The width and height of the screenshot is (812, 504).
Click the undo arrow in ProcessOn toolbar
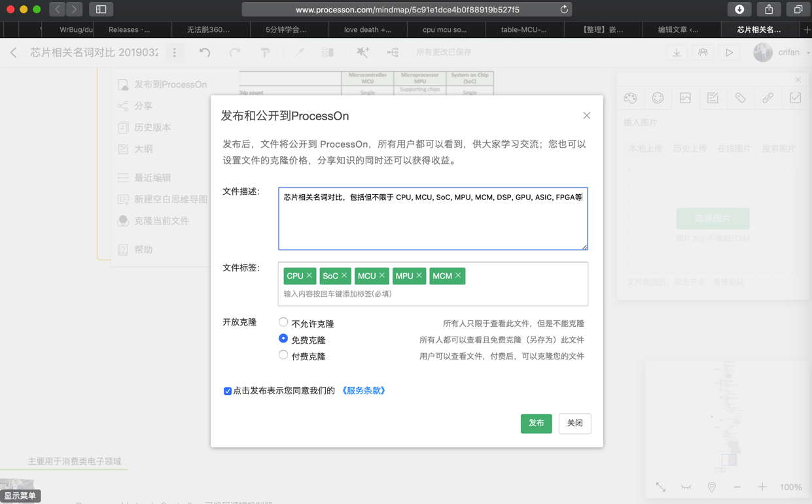205,52
